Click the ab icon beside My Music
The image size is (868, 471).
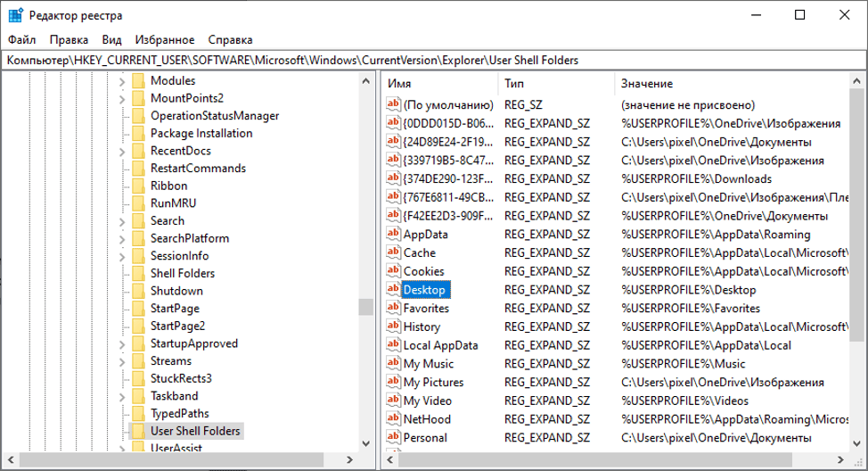click(394, 364)
